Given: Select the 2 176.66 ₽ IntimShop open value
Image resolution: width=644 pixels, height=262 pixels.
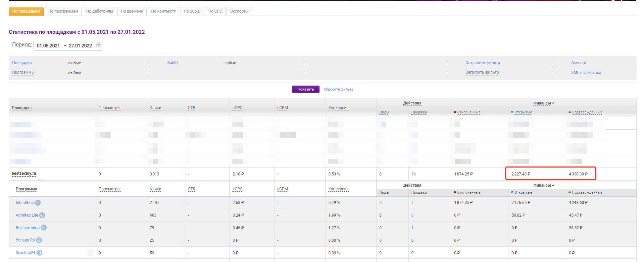Looking at the screenshot, I should pyautogui.click(x=521, y=203).
